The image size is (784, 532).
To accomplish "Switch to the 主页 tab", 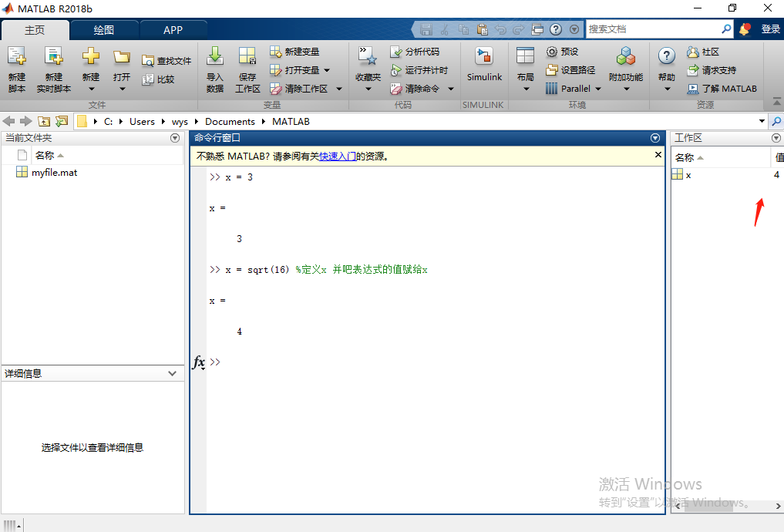I will (x=35, y=30).
